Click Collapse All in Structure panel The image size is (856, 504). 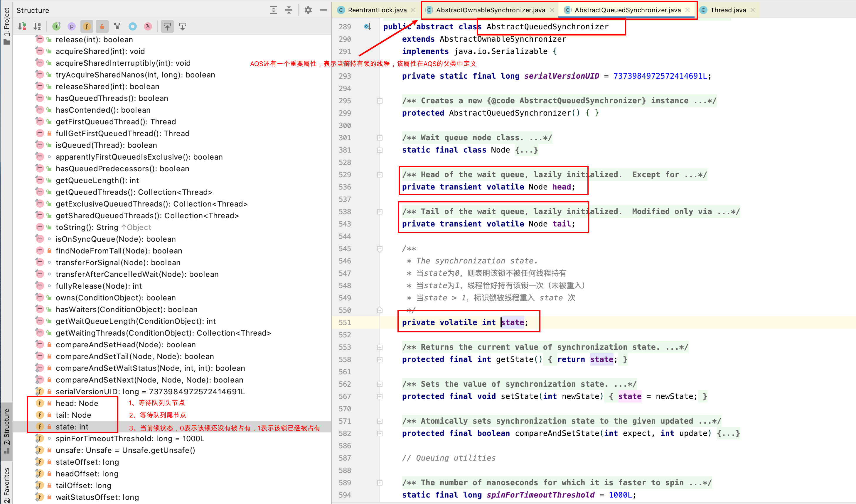[289, 10]
